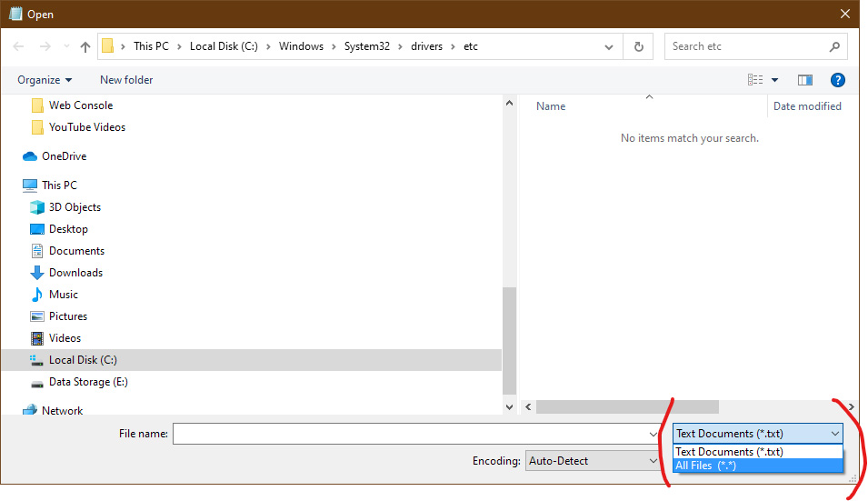
Task: Click the File name text field
Action: click(x=410, y=434)
